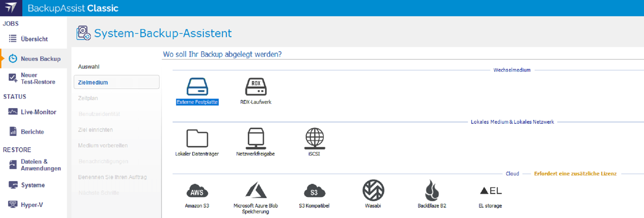Select the iSCSI globe icon
644x218 pixels.
tap(314, 139)
